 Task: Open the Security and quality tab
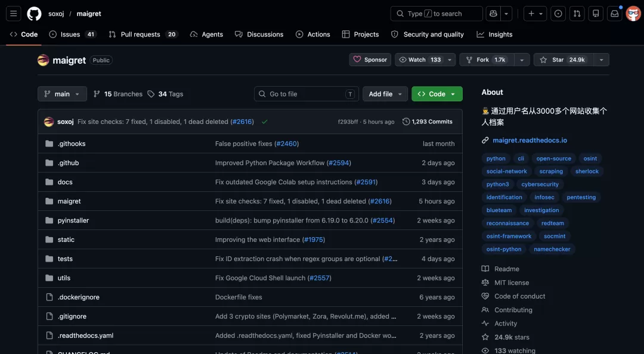coord(428,35)
